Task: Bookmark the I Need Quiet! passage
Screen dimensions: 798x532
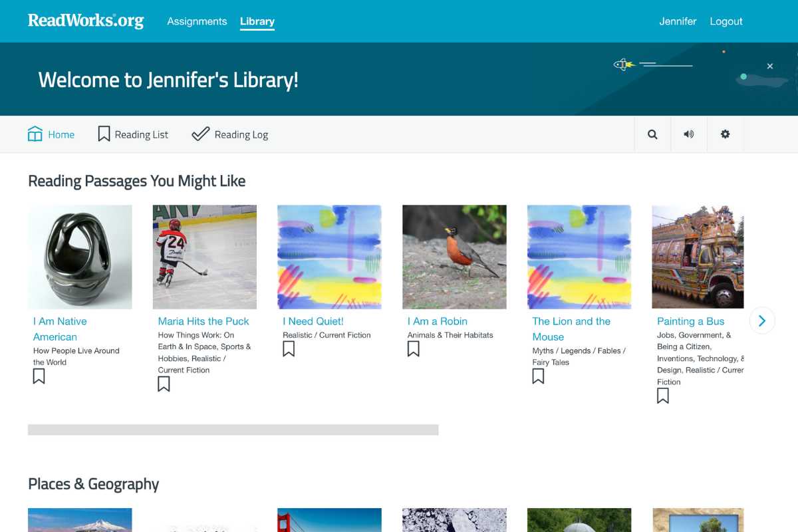Action: coord(289,348)
